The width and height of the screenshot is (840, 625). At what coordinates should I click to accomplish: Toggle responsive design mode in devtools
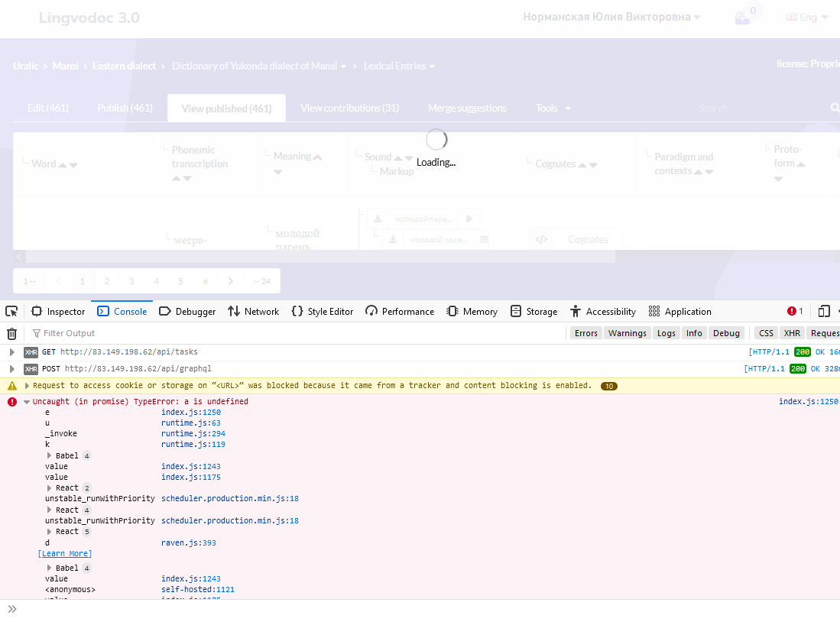[x=824, y=311]
